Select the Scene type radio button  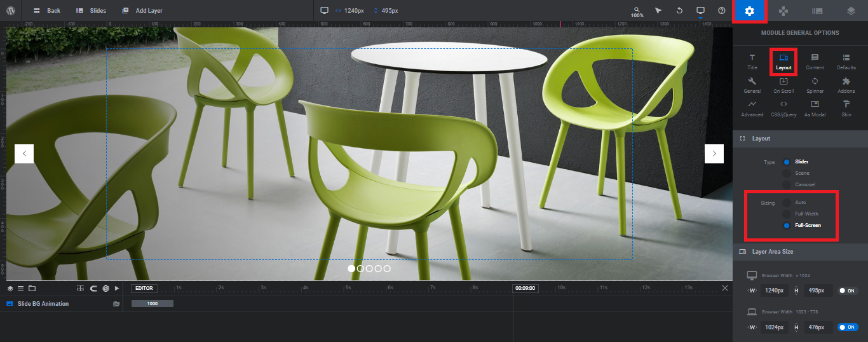point(787,174)
